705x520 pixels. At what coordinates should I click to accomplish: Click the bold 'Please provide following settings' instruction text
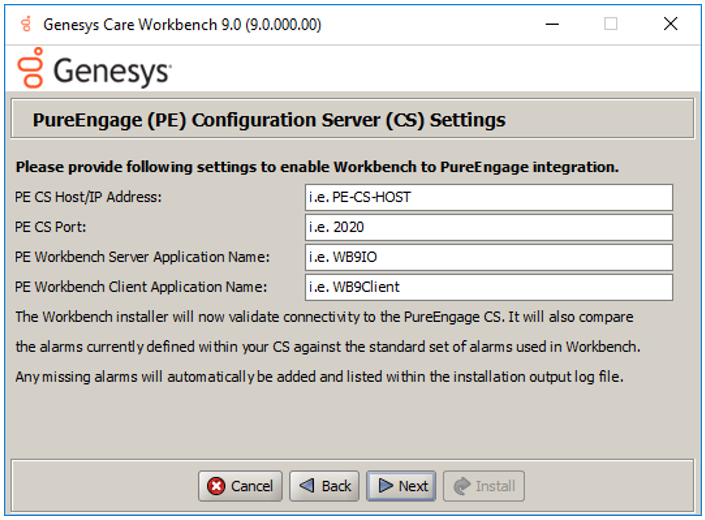[x=317, y=167]
